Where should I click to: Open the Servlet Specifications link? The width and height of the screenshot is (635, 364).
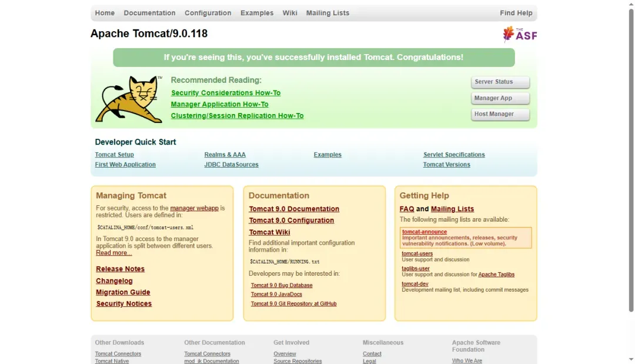click(454, 155)
